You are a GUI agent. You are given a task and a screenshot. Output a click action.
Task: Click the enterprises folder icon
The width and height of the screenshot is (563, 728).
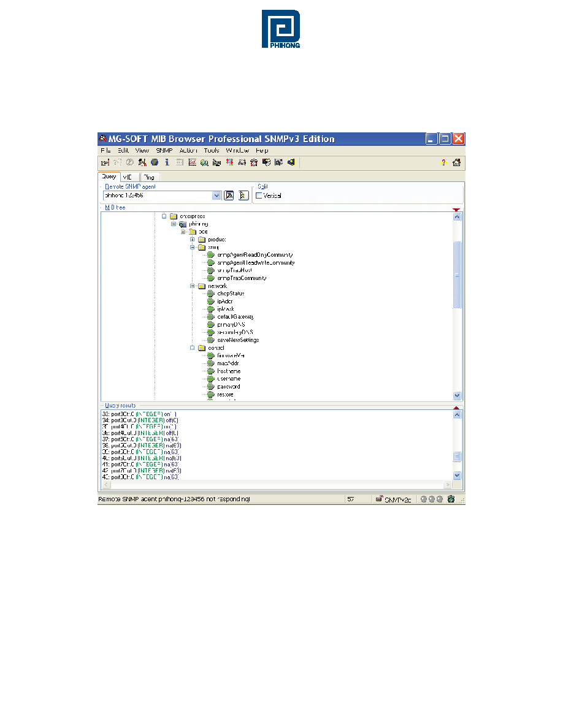point(174,216)
